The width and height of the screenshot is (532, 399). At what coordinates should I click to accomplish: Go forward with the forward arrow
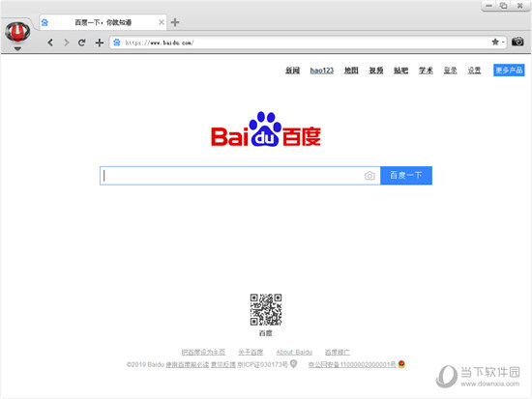point(67,43)
